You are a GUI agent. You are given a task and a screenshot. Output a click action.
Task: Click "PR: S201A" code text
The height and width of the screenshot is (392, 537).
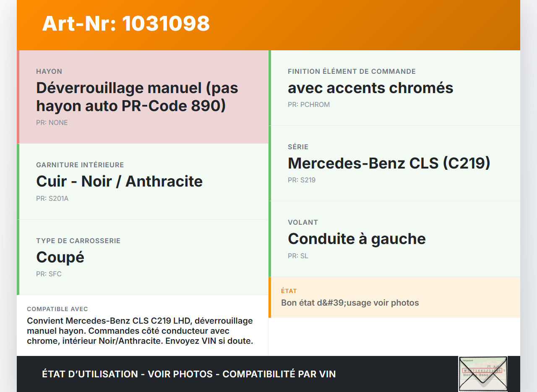pyautogui.click(x=52, y=198)
